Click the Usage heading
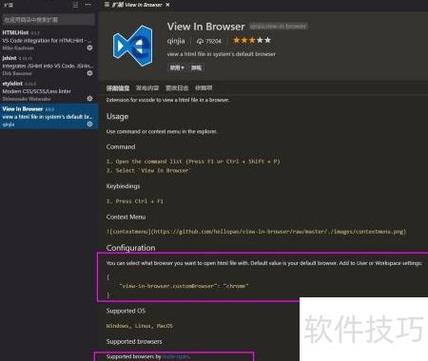The width and height of the screenshot is (428, 361). 117,116
